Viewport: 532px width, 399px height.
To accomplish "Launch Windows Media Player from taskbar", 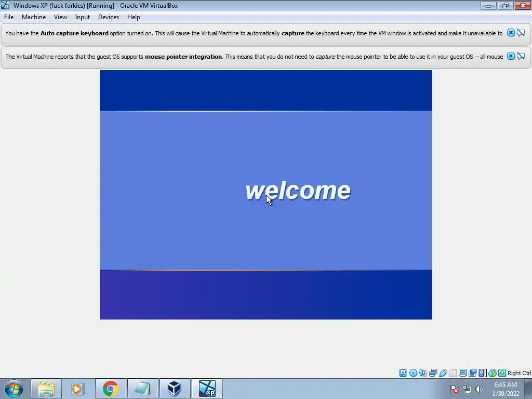I will click(78, 389).
